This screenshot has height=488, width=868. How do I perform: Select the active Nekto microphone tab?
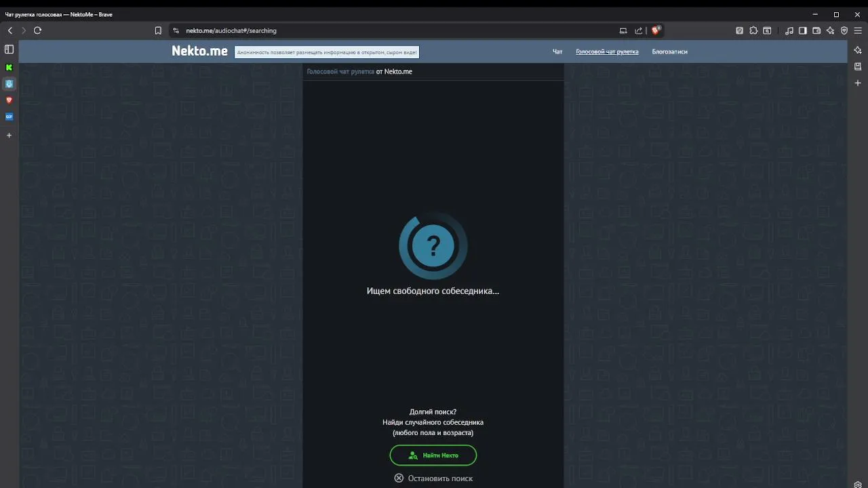9,83
